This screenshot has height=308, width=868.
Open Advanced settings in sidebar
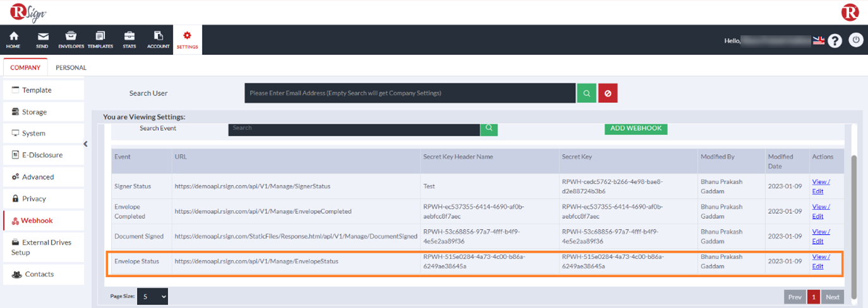pos(44,177)
